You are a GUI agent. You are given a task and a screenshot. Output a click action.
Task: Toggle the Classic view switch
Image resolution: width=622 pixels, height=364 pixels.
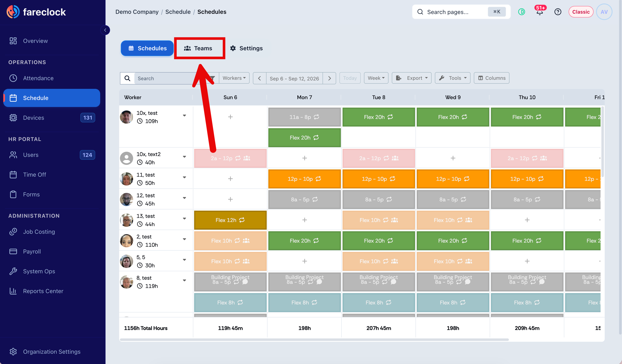tap(581, 12)
